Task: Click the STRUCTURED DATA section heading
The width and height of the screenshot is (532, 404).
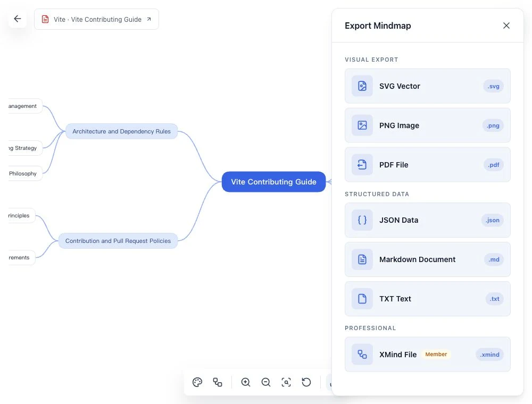Action: [x=377, y=194]
